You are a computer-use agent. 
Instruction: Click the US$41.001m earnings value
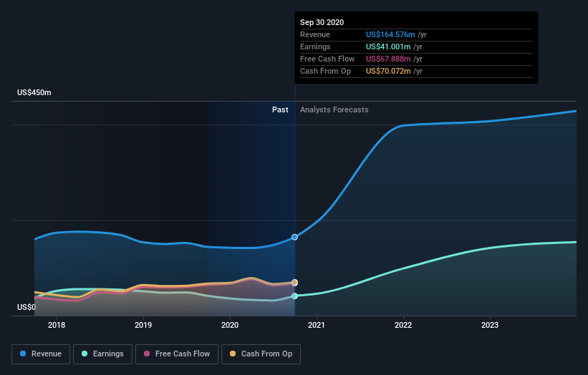tap(388, 47)
